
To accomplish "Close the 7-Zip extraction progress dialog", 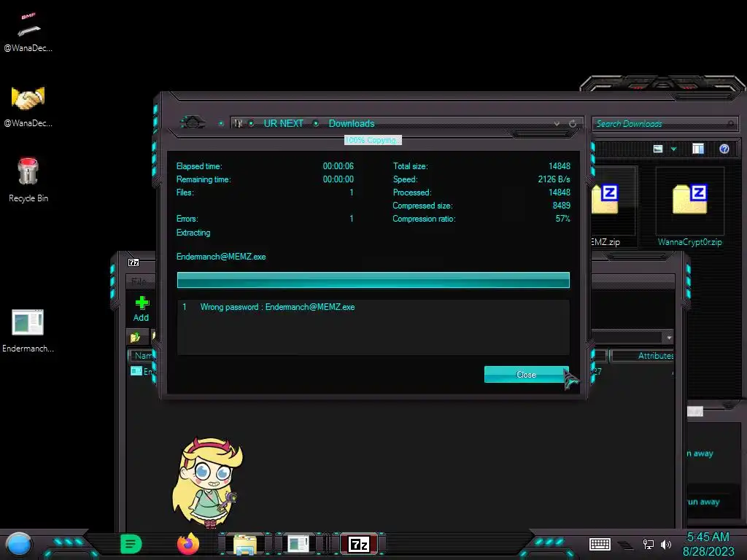I will pyautogui.click(x=526, y=374).
